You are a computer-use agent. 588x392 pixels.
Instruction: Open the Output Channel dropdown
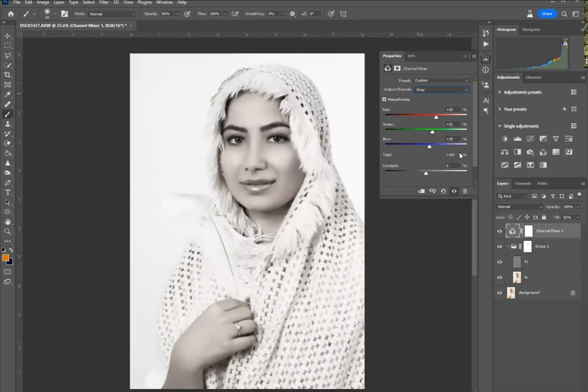(x=442, y=90)
